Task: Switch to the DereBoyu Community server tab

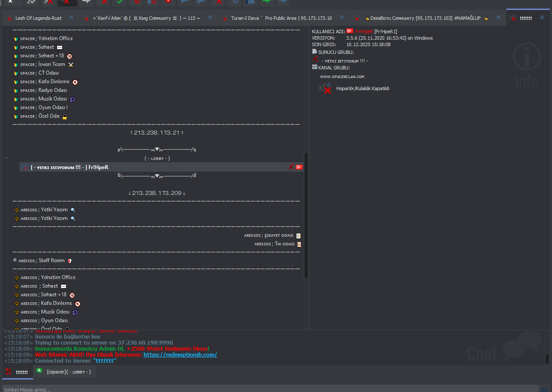Action: 427,18
